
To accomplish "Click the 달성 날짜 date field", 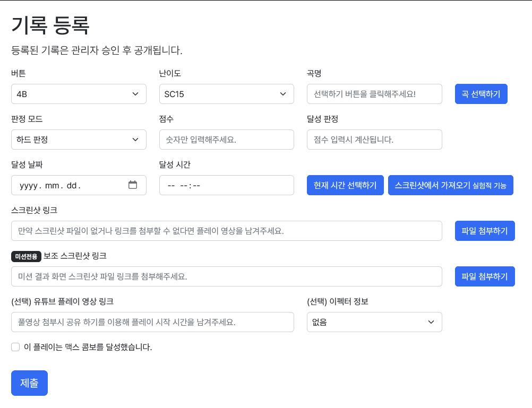I will point(69,185).
